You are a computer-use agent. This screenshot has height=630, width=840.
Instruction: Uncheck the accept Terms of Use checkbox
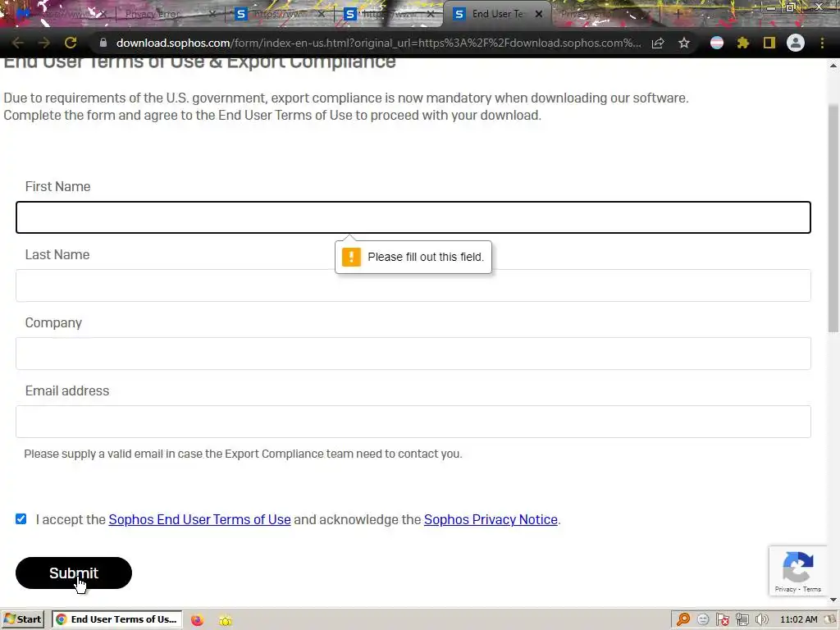21,519
